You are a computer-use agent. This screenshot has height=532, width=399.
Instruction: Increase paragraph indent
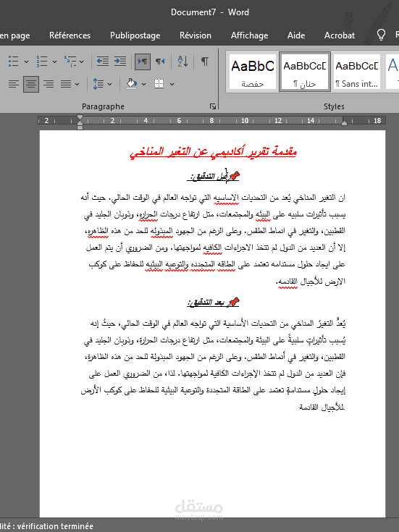pyautogui.click(x=120, y=62)
